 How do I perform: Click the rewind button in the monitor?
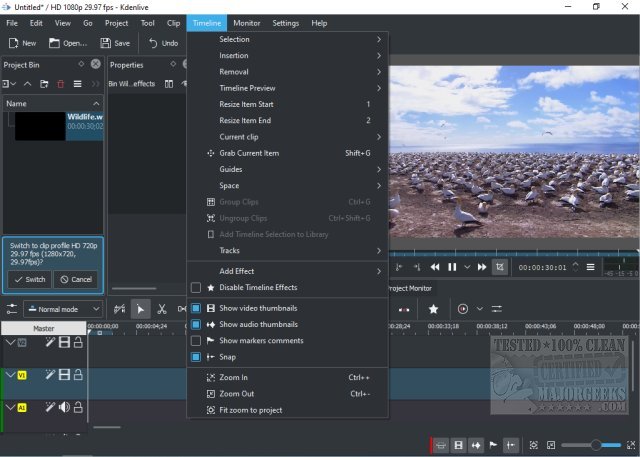pyautogui.click(x=435, y=267)
